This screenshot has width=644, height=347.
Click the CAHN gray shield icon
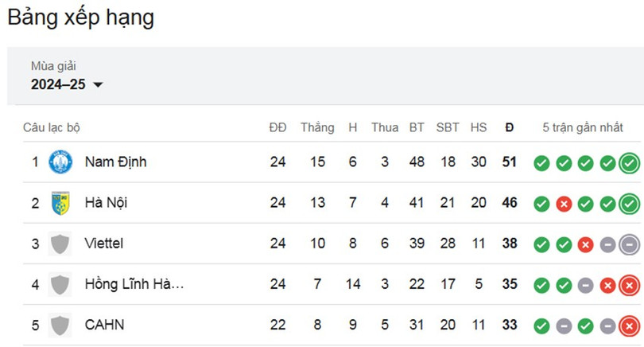click(60, 325)
